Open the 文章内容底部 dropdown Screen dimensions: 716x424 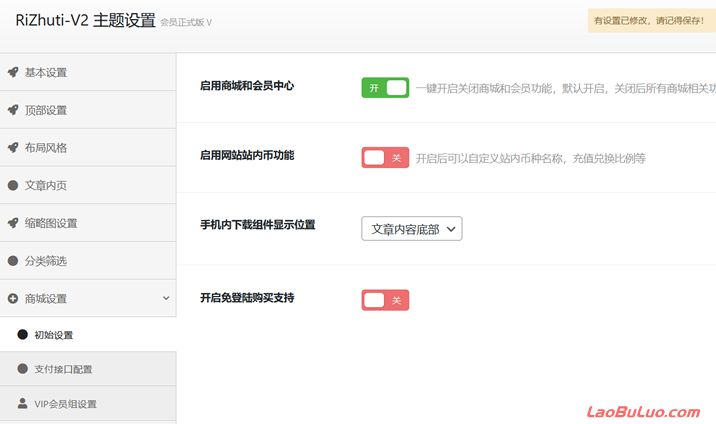(411, 229)
